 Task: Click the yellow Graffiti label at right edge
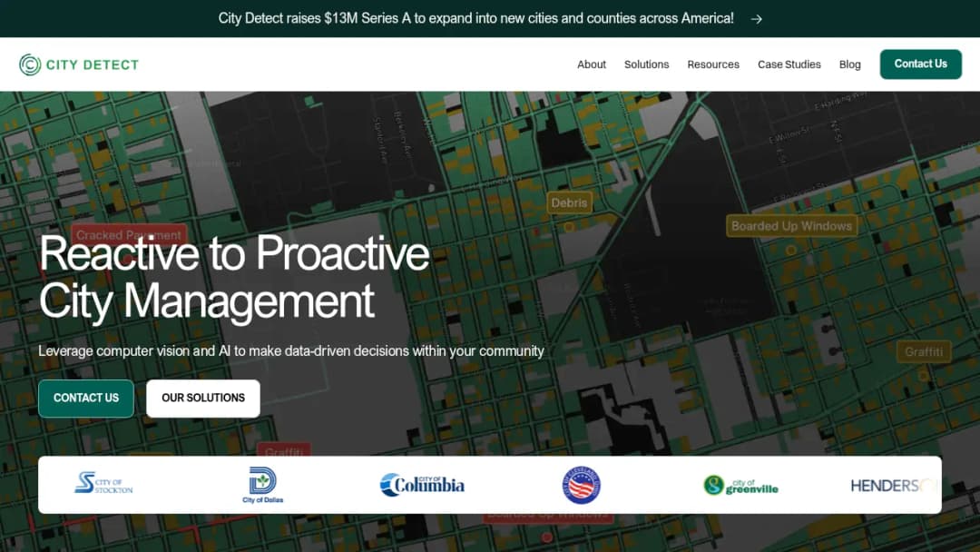coord(924,351)
